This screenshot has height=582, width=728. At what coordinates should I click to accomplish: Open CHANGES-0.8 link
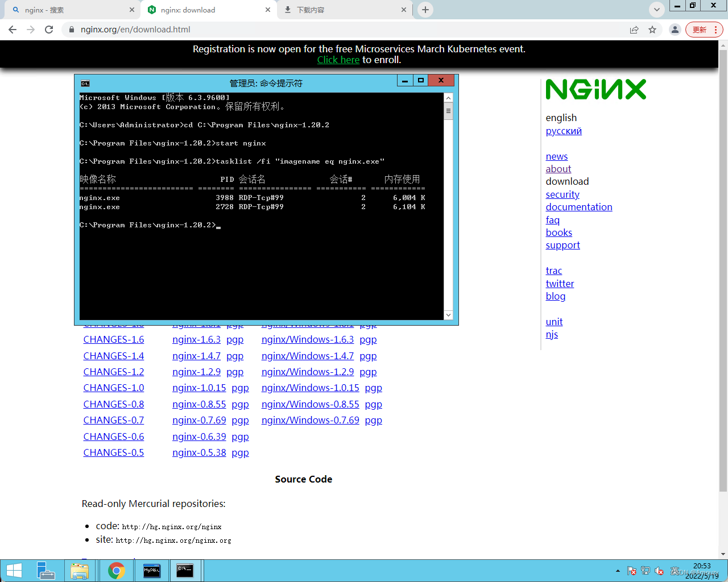tap(114, 404)
